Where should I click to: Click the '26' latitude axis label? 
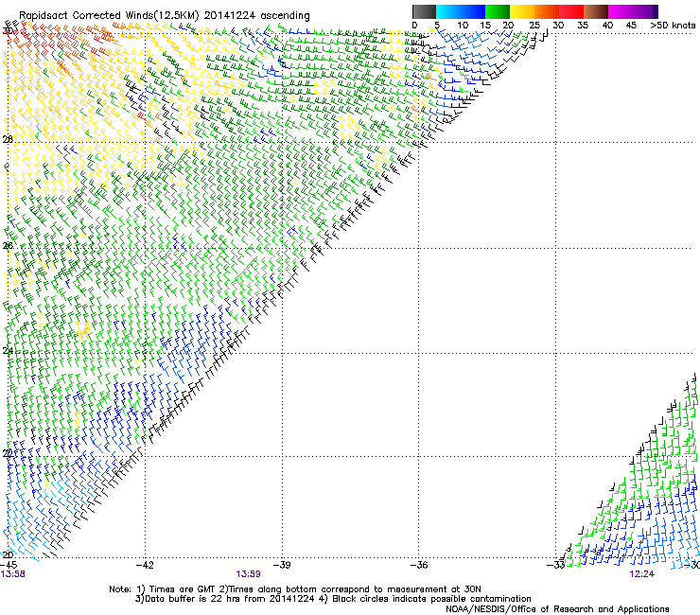(x=8, y=246)
